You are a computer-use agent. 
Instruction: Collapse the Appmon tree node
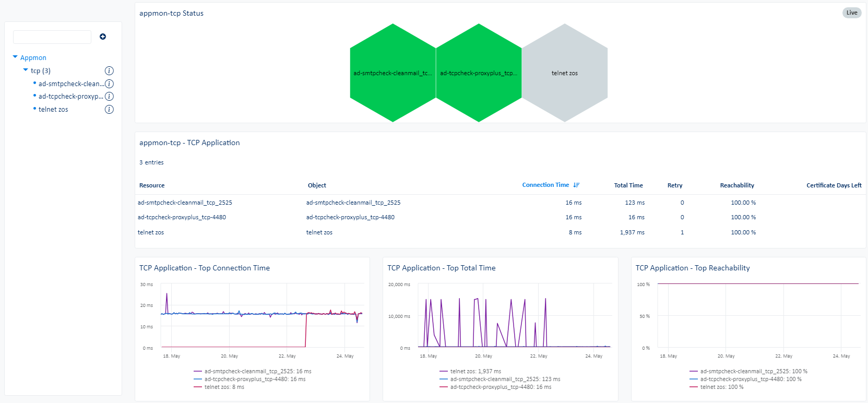click(x=15, y=57)
